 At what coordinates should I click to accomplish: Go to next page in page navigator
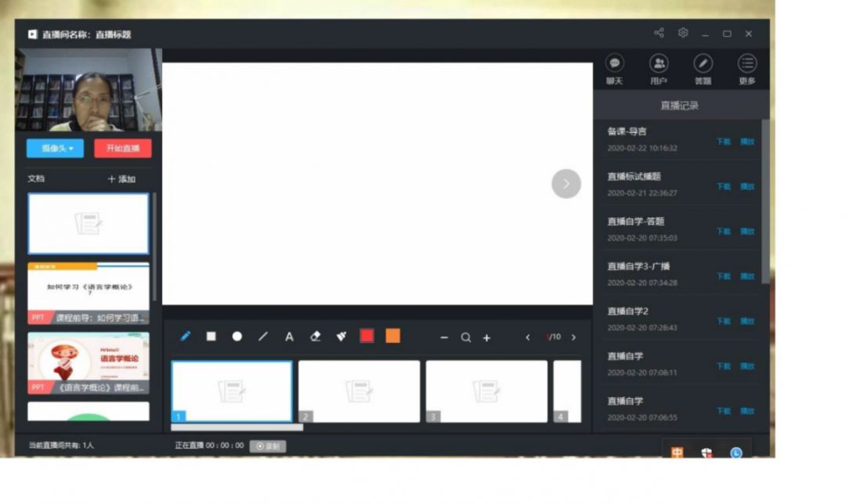(573, 337)
